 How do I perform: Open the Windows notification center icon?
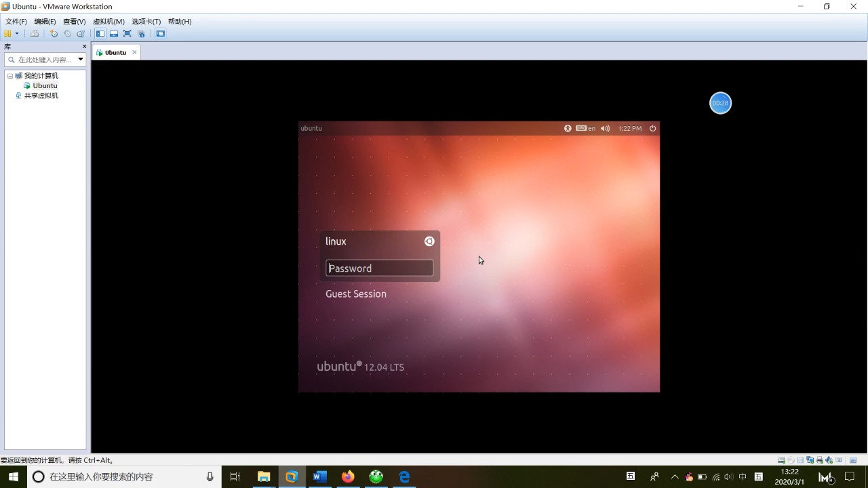(x=850, y=476)
